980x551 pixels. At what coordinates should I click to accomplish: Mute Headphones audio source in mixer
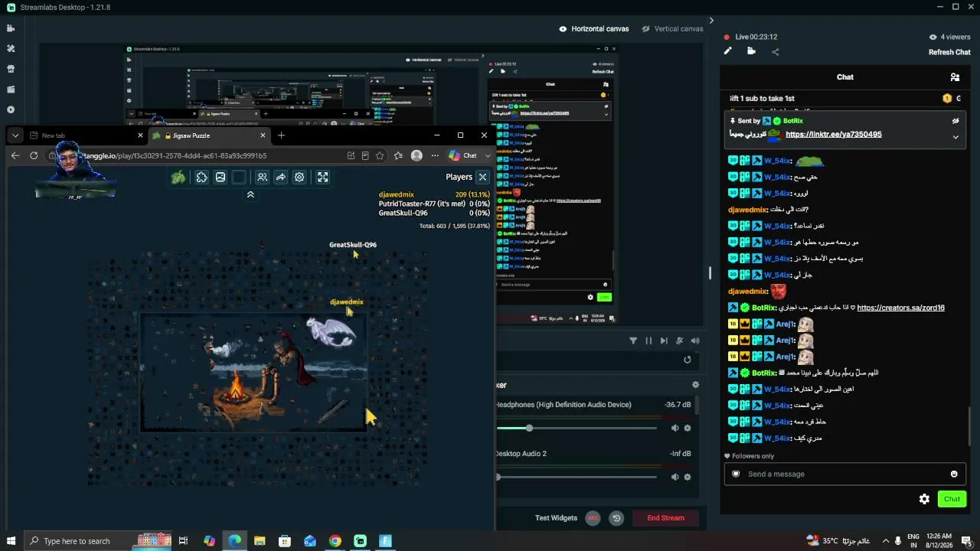pos(675,429)
